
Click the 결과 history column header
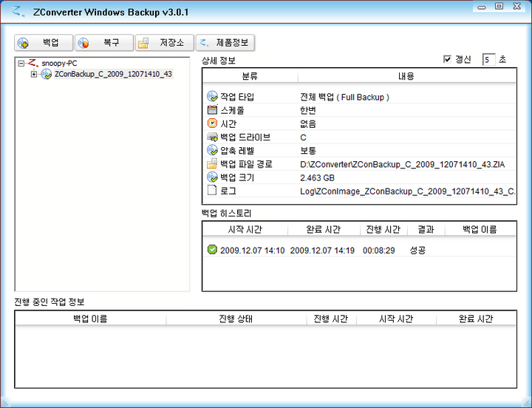(x=426, y=229)
